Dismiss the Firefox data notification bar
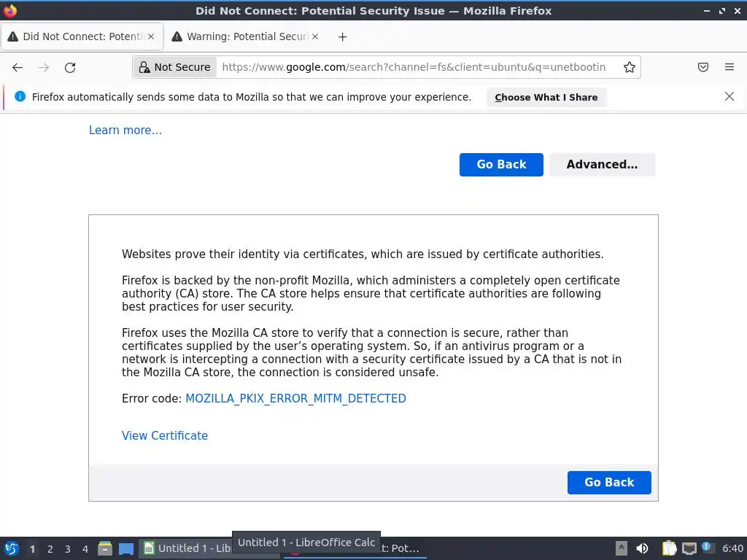The image size is (747, 560). [x=729, y=97]
